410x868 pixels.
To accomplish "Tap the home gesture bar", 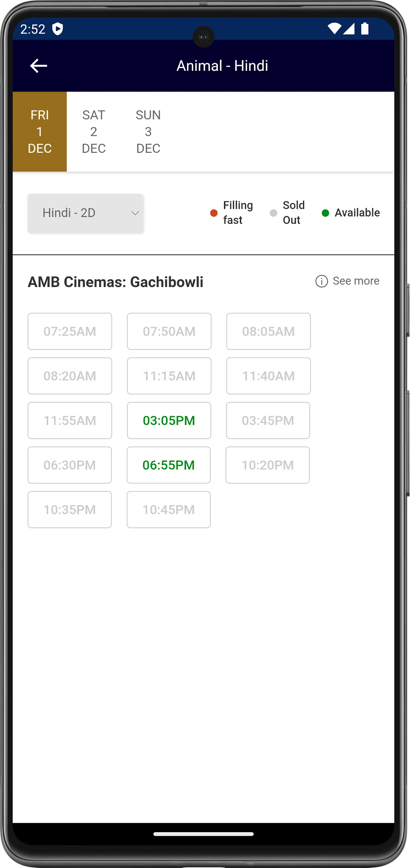I will [203, 834].
